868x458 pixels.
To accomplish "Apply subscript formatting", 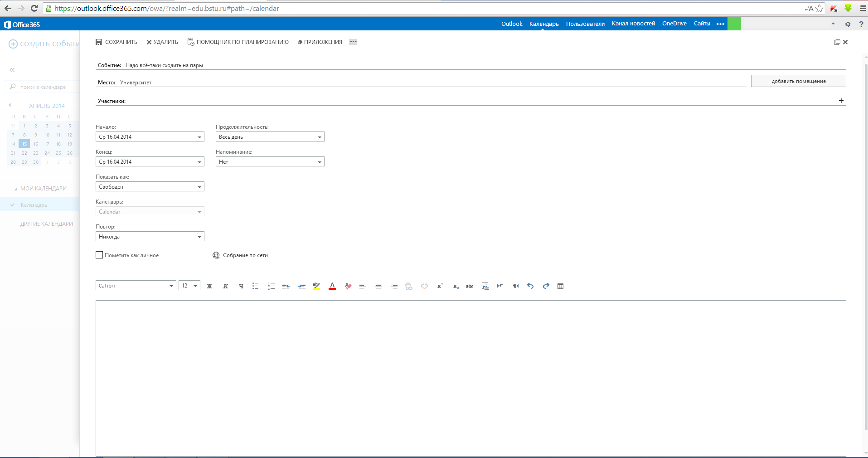I will [x=456, y=286].
